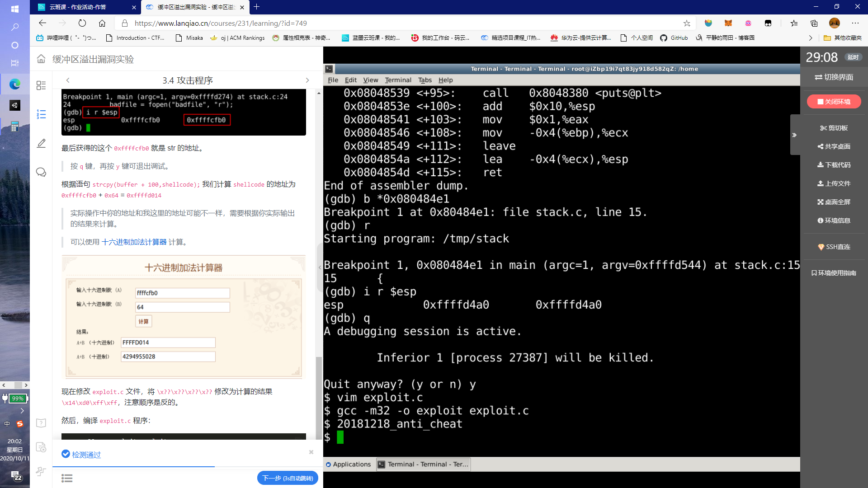
Task: Open the Terminal menu
Action: pyautogui.click(x=398, y=80)
